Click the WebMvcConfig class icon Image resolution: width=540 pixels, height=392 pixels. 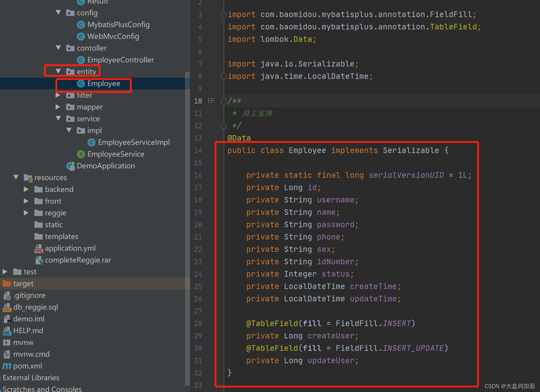(x=81, y=36)
